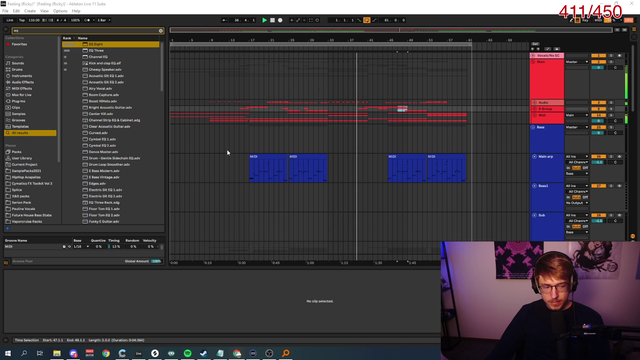Open the View menu

coord(44,11)
